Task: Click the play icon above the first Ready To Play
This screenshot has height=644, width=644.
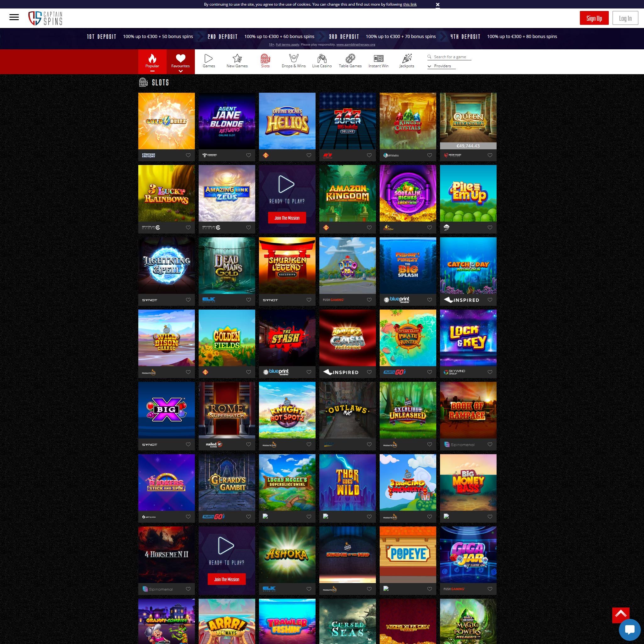Action: tap(287, 184)
